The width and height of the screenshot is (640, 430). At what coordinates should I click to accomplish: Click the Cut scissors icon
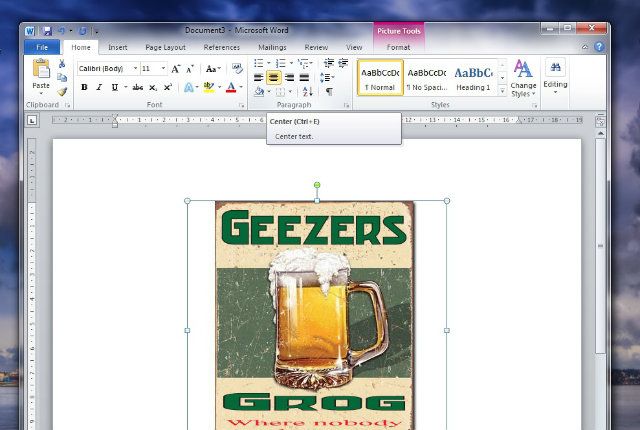click(x=62, y=64)
